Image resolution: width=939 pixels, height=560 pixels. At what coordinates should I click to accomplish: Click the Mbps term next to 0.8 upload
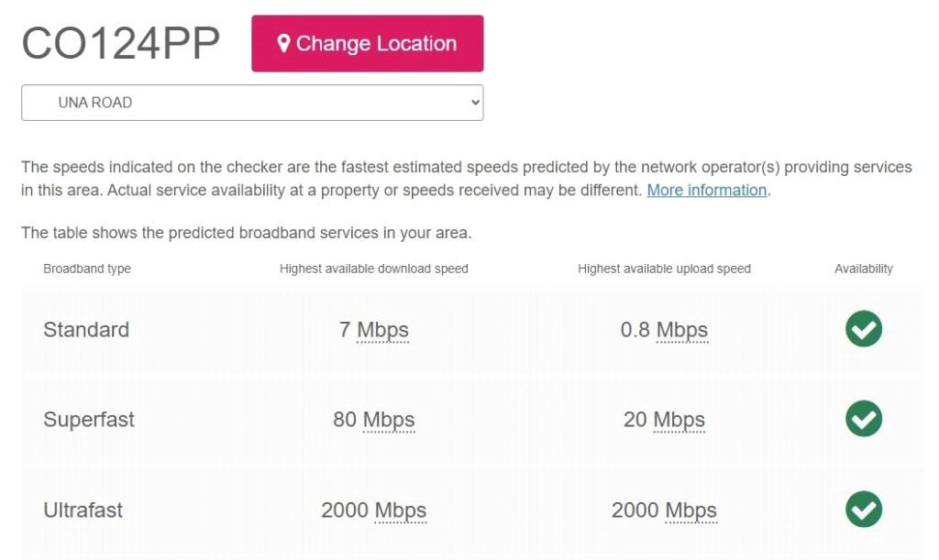(x=685, y=329)
